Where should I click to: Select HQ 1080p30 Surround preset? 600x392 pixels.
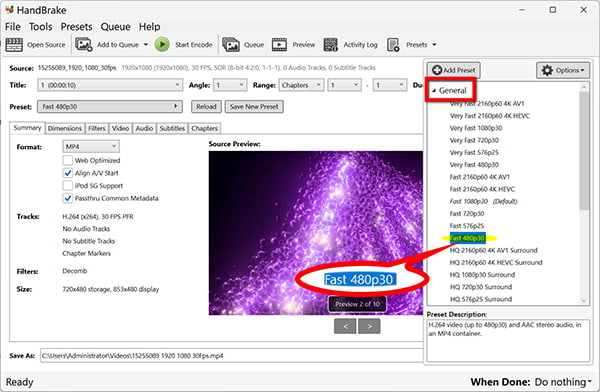click(482, 275)
